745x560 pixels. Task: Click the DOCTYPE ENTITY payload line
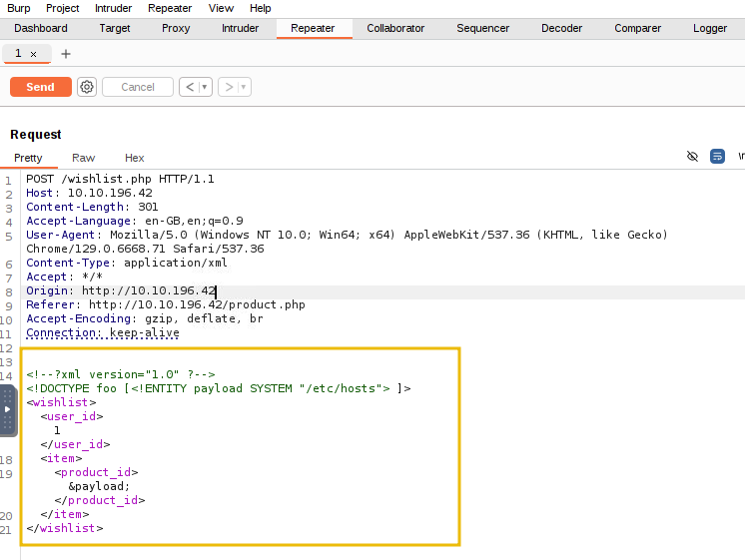coord(219,388)
